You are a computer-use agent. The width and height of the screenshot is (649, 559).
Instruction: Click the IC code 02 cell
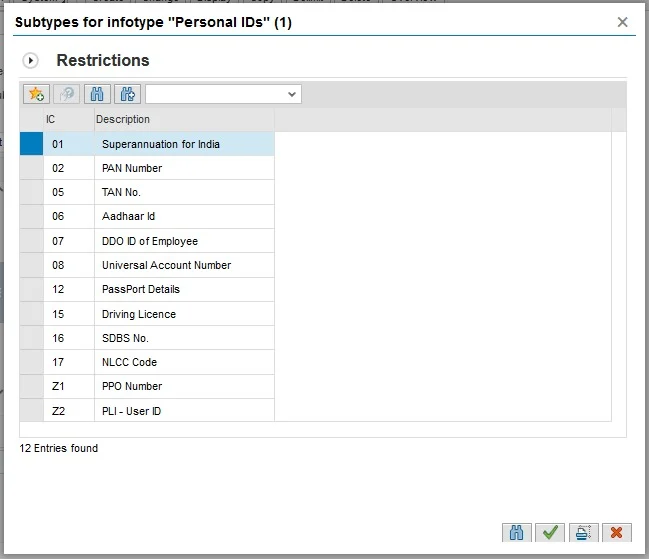point(69,168)
